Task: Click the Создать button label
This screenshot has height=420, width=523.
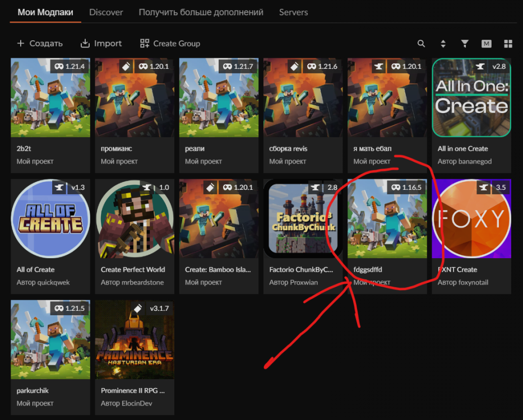Action: 46,43
